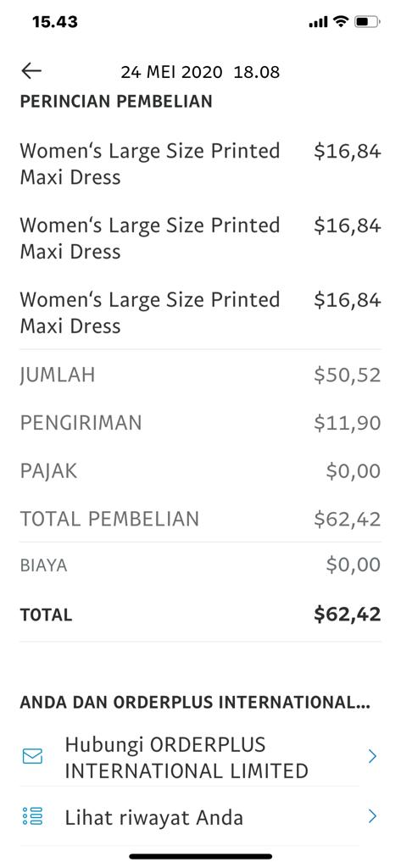Tap the battery status icon
Viewport: 401px width, 868px height.
pos(367,21)
